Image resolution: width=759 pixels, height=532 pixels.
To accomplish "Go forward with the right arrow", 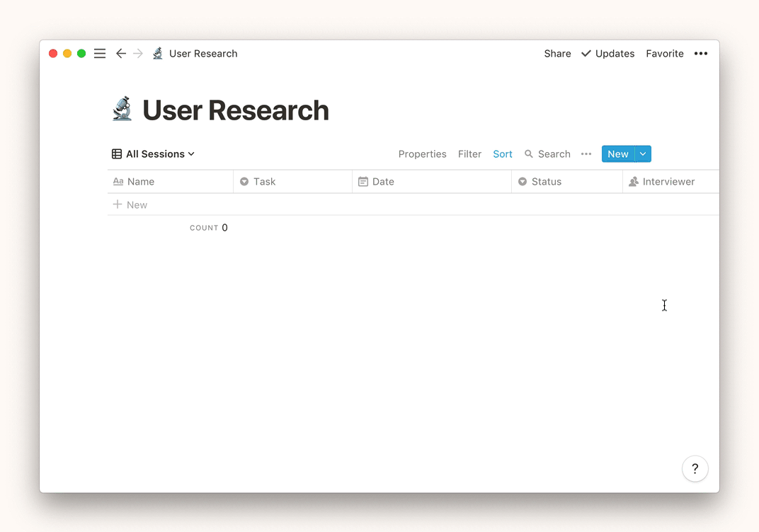I will click(138, 54).
